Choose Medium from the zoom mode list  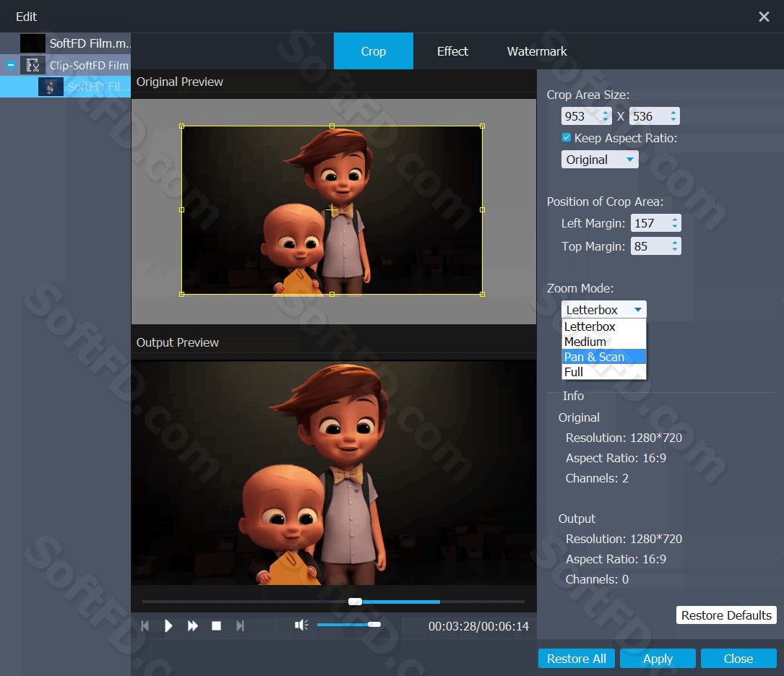pos(604,342)
